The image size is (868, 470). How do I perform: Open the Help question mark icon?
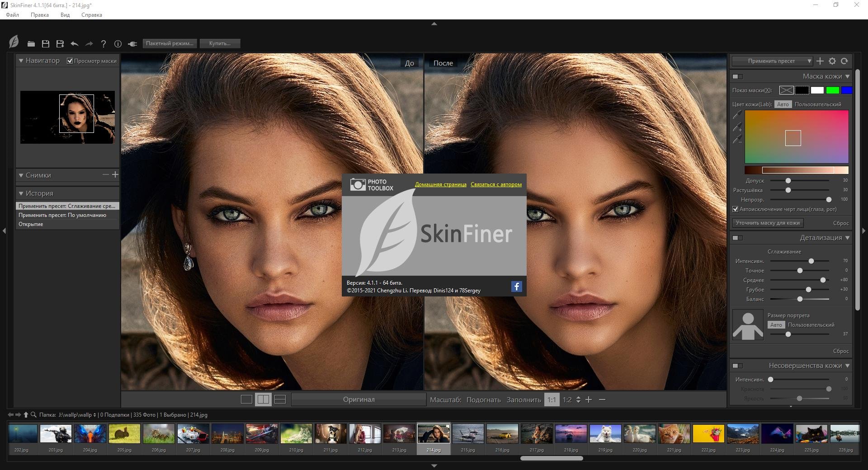click(104, 44)
